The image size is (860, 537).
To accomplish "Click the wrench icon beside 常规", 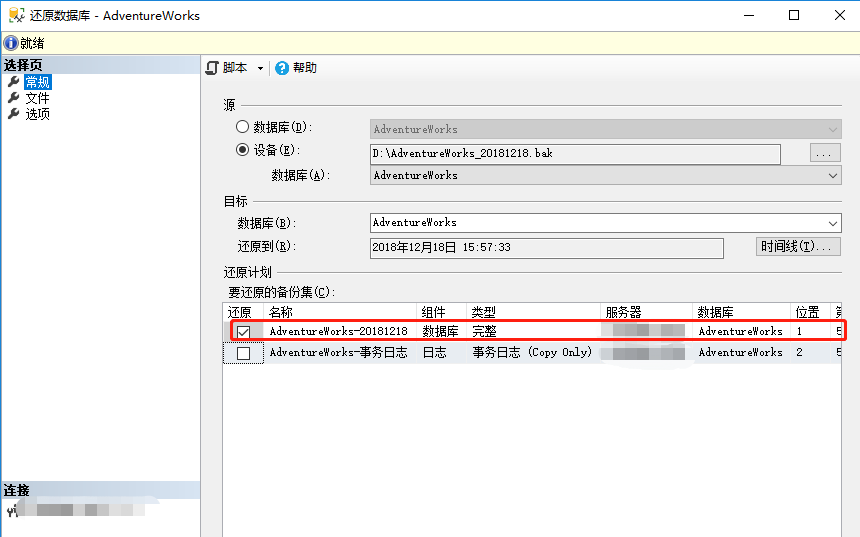I will (14, 82).
